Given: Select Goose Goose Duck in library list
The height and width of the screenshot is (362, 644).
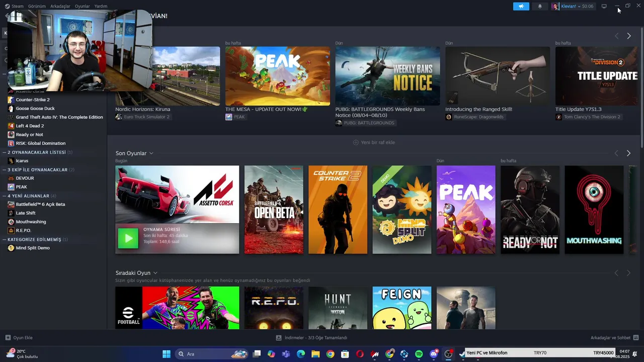Looking at the screenshot, I should (35, 108).
